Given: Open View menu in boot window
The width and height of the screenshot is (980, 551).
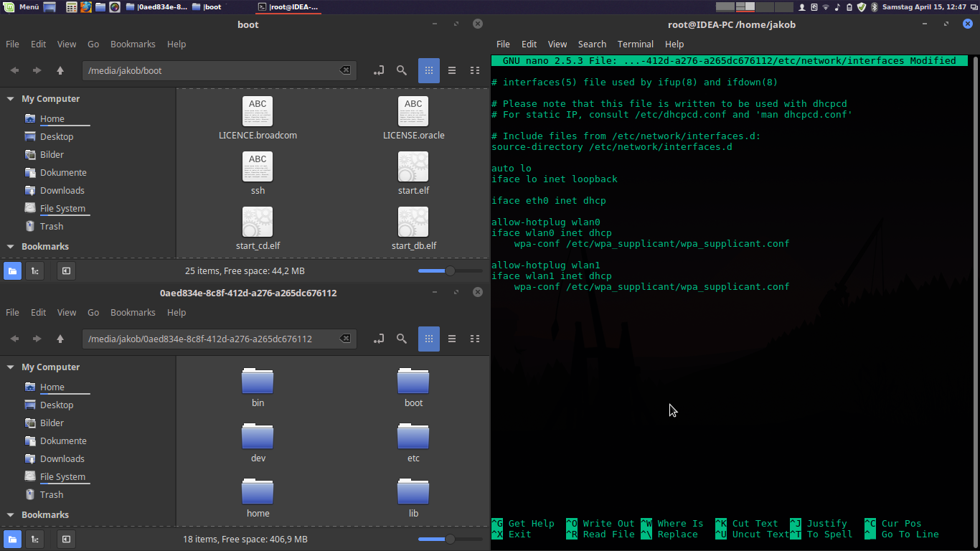Looking at the screenshot, I should point(67,44).
